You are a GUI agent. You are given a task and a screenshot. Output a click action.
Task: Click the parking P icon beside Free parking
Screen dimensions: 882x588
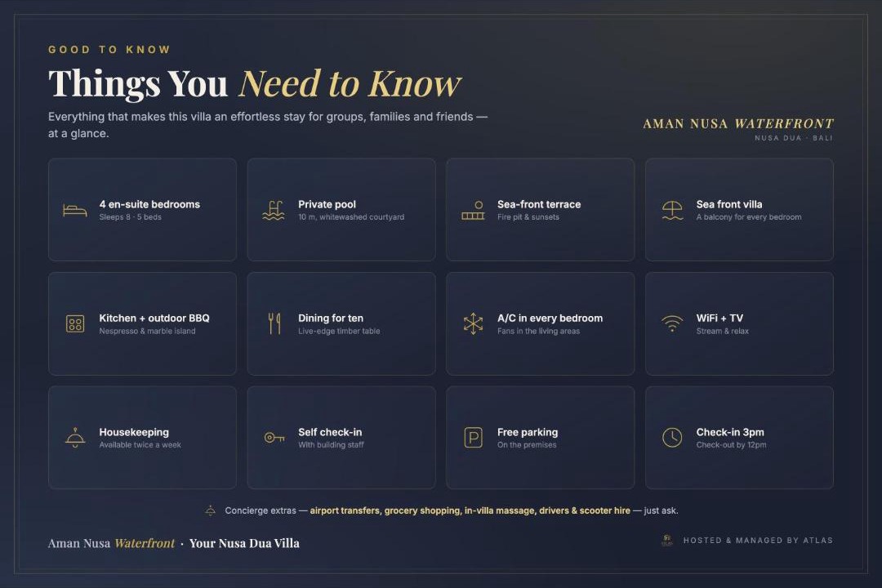click(473, 438)
